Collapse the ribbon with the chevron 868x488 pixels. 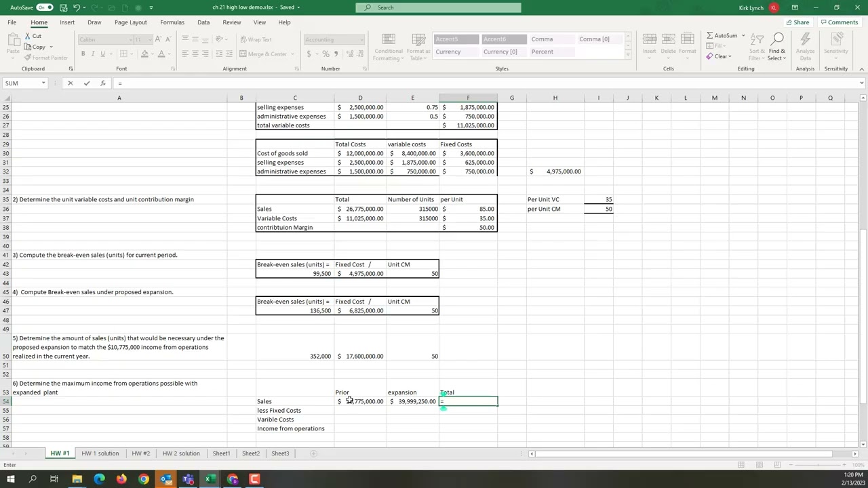point(861,68)
